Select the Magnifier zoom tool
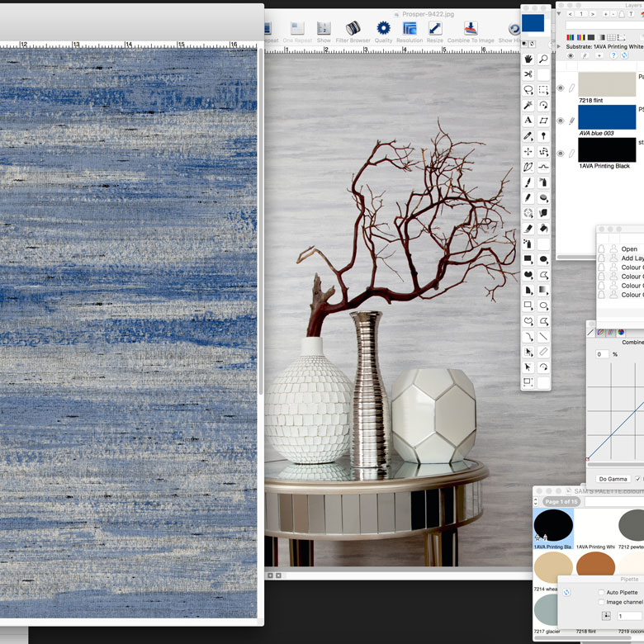The width and height of the screenshot is (644, 644). point(543,59)
